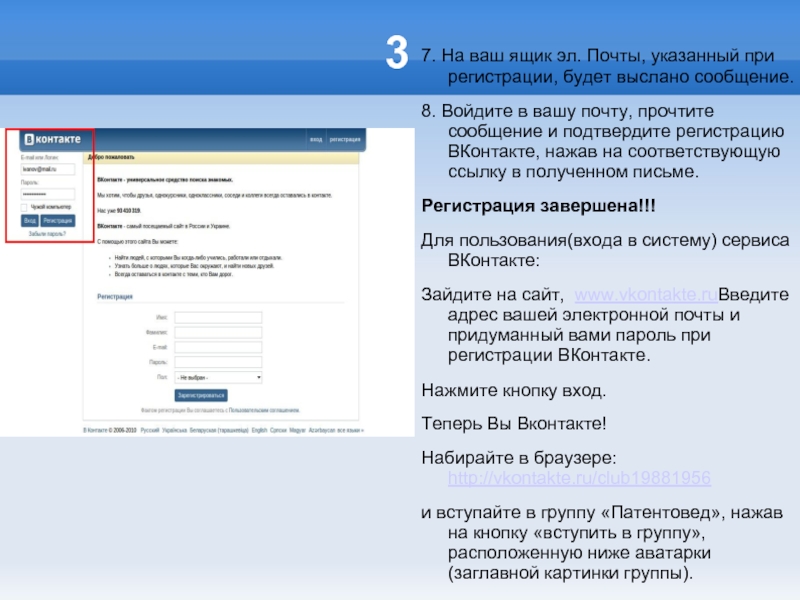Click the "Фамилия" field in the registration form

pos(218,332)
